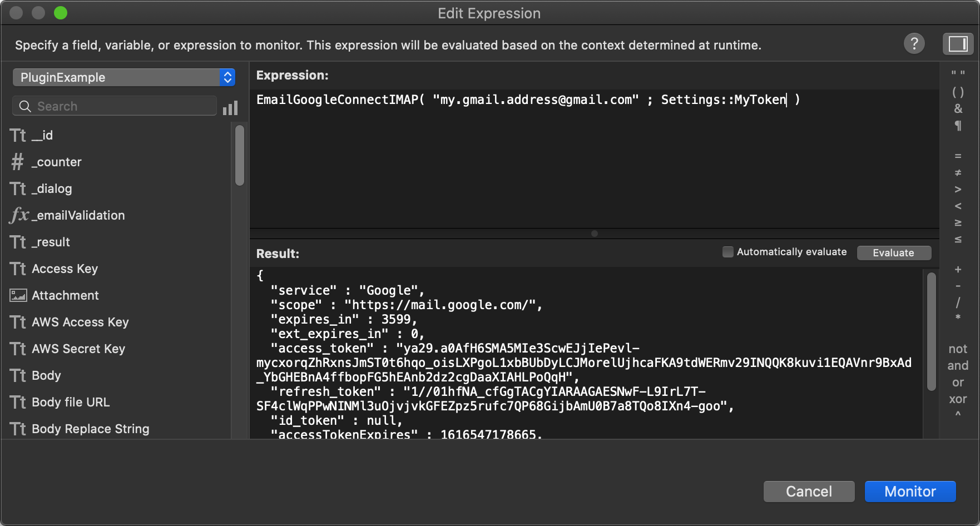The width and height of the screenshot is (980, 526).
Task: Click the Evaluate button
Action: pos(894,252)
